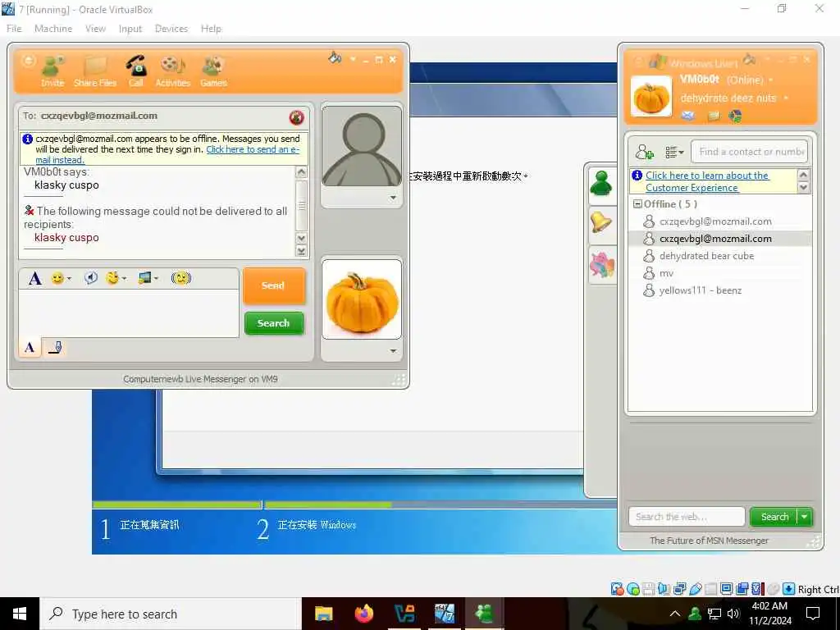Click the conversation history scroll down arrow
The height and width of the screenshot is (630, 840).
click(301, 239)
